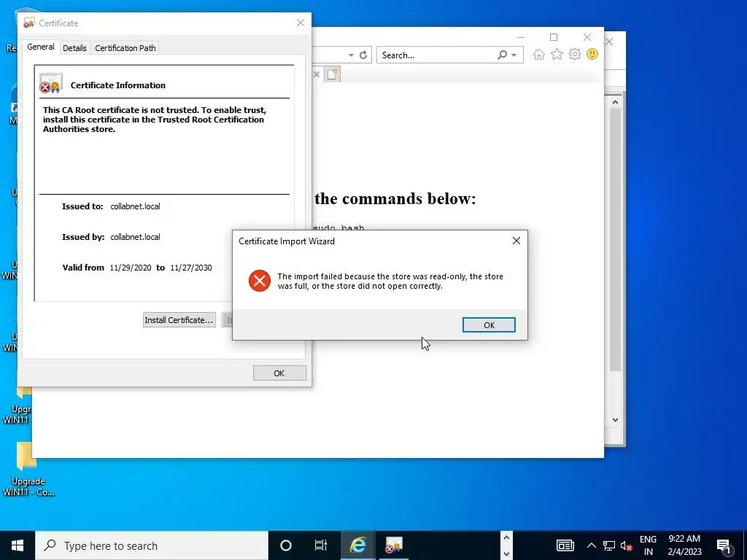Open Cortana from the taskbar
The image size is (747, 560).
point(285,545)
